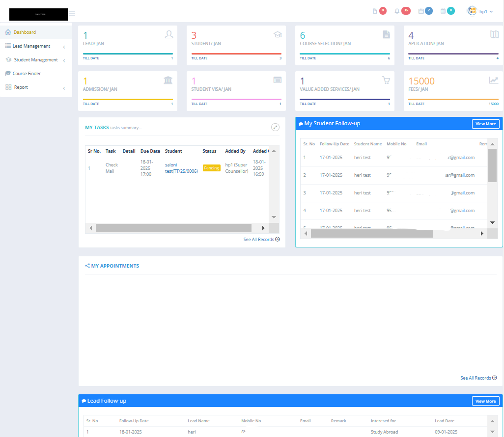The height and width of the screenshot is (437, 504).
Task: Click the hamburger menu toggle icon
Action: (72, 13)
